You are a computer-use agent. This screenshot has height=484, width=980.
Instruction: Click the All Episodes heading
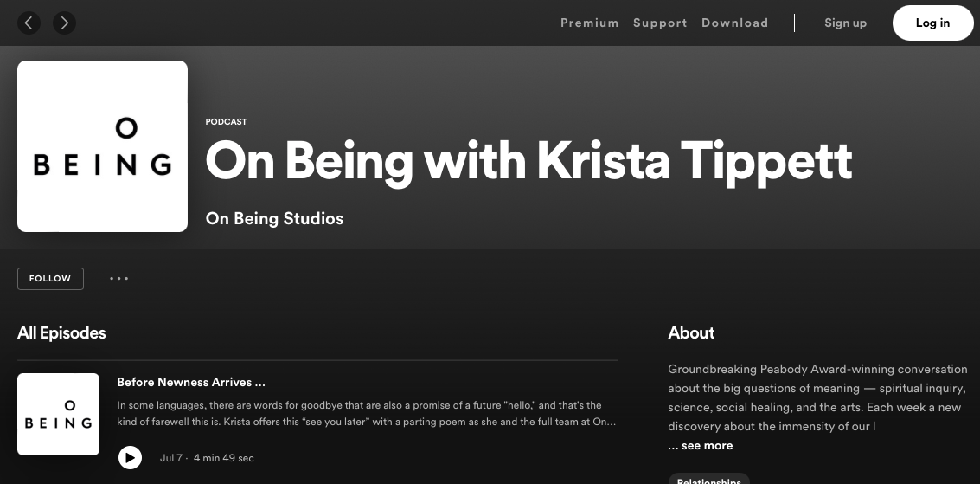pyautogui.click(x=61, y=332)
